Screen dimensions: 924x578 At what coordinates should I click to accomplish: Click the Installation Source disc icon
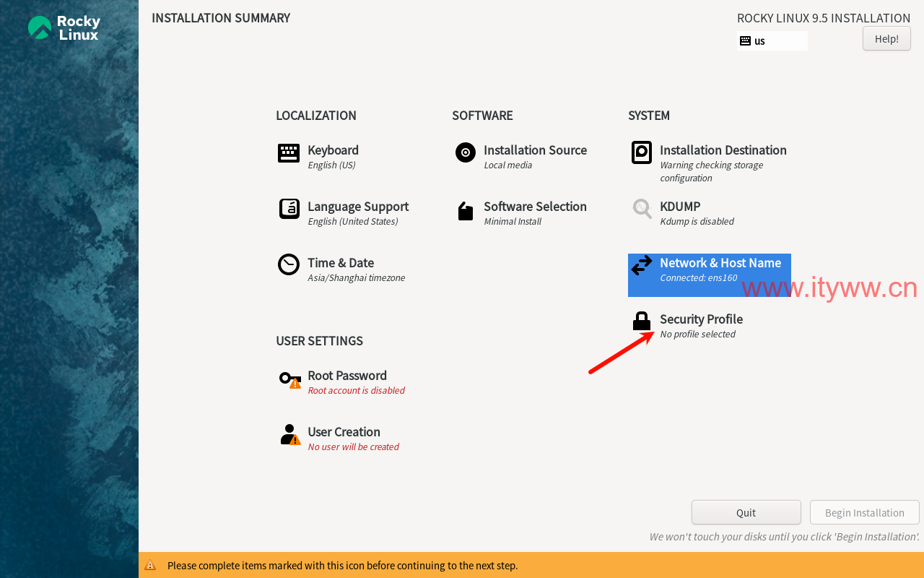tap(466, 152)
